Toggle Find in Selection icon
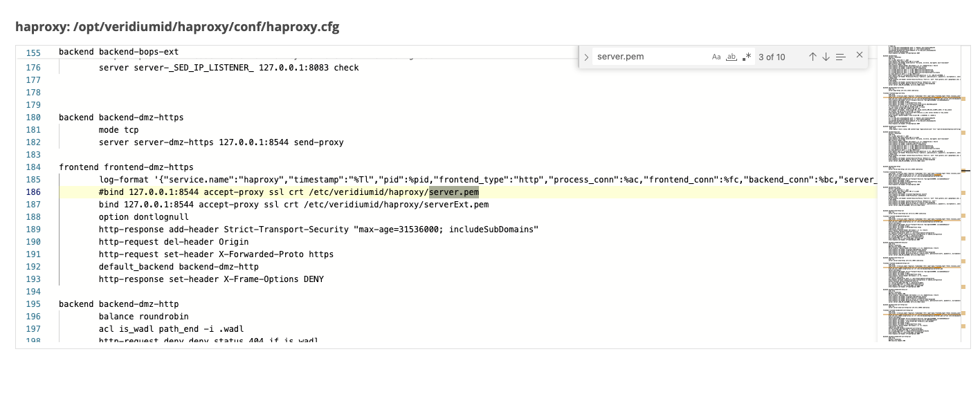 (840, 57)
